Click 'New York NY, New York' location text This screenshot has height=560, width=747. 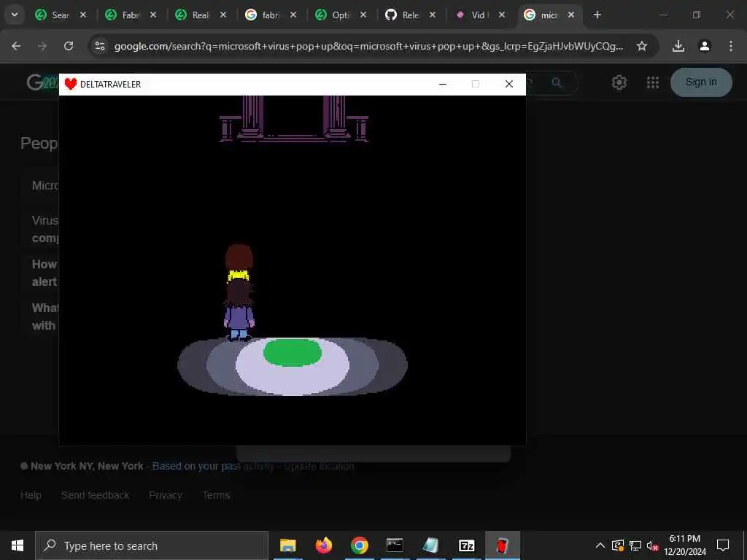pos(87,466)
